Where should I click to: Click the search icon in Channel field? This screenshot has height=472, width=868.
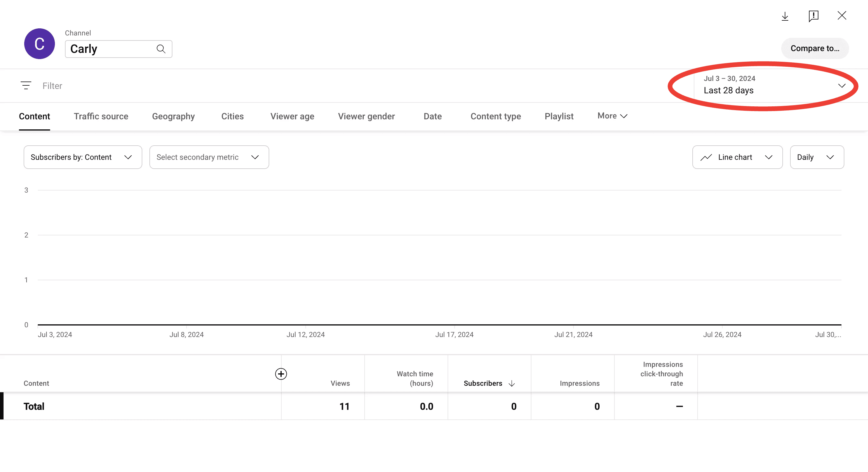coord(161,49)
